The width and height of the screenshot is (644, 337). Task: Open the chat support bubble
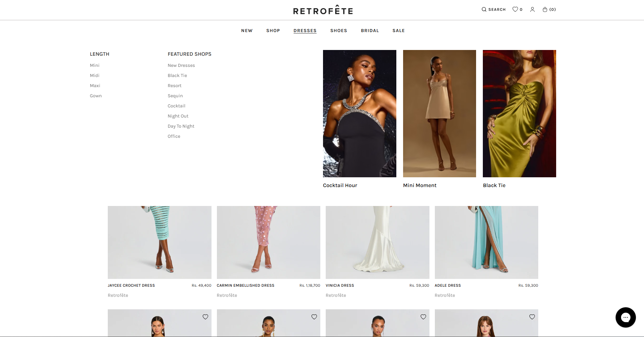point(626,317)
